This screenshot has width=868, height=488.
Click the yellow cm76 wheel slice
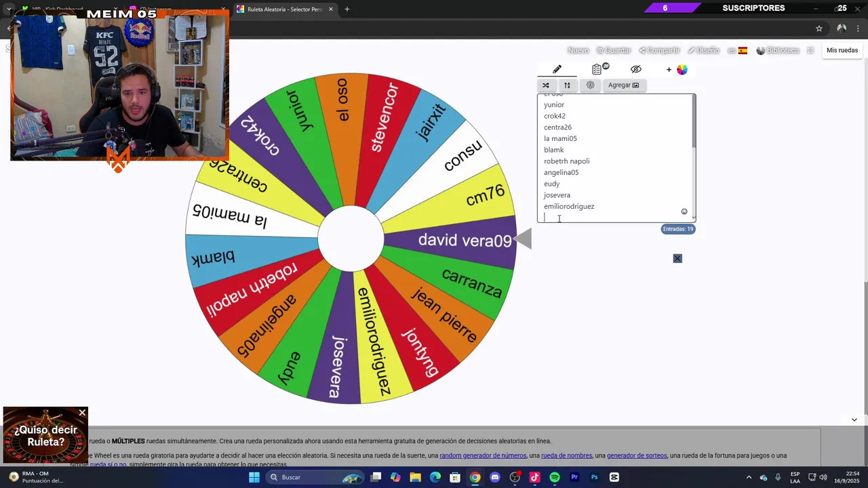[x=486, y=195]
